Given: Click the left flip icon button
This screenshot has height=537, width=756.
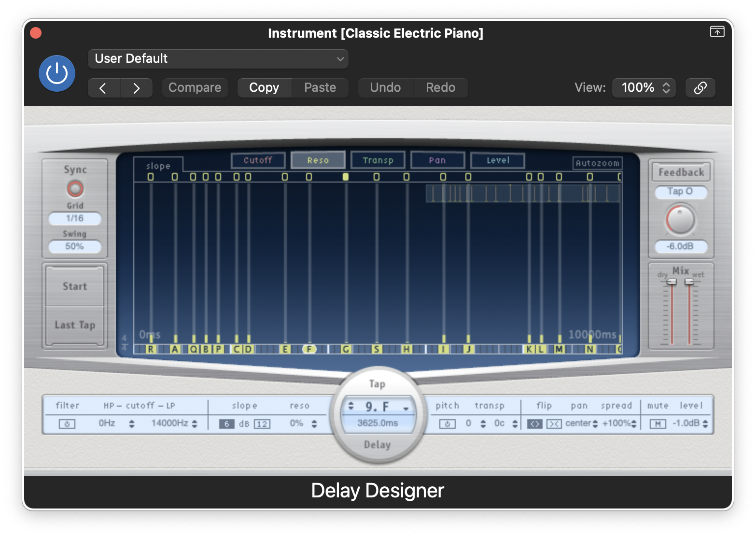Looking at the screenshot, I should (x=534, y=424).
